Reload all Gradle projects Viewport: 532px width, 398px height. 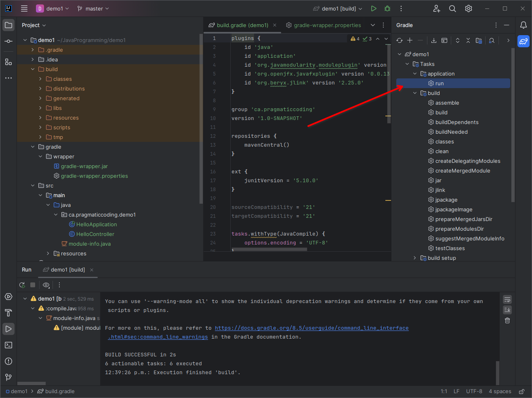[x=400, y=40]
